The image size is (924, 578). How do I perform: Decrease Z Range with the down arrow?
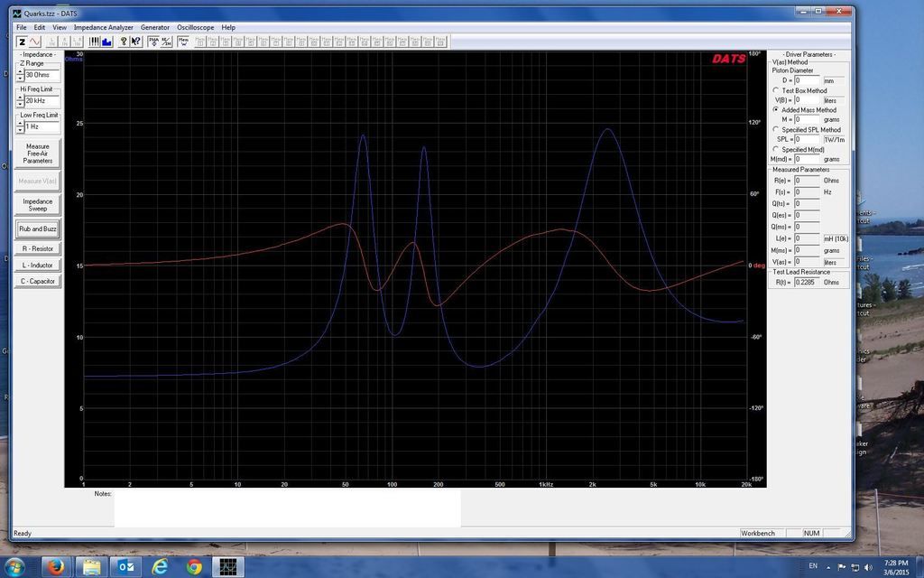coord(20,78)
